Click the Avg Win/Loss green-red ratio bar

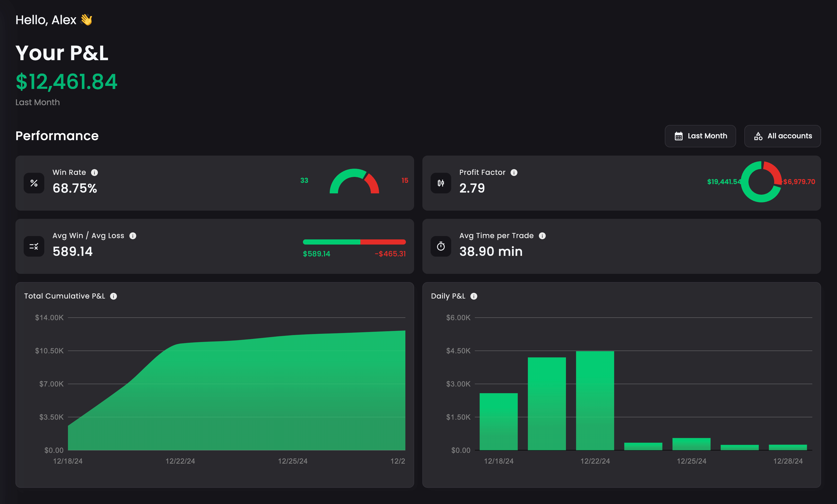point(354,242)
